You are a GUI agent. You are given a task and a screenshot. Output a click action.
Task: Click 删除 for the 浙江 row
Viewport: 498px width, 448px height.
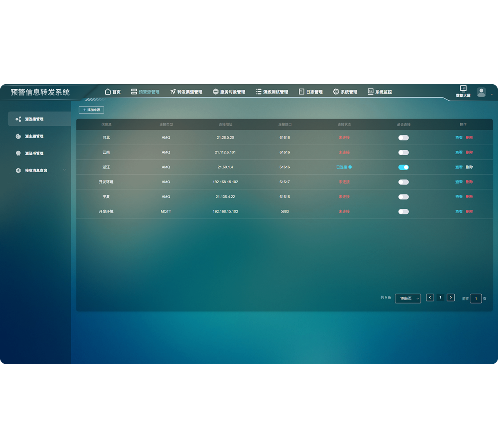coord(469,167)
